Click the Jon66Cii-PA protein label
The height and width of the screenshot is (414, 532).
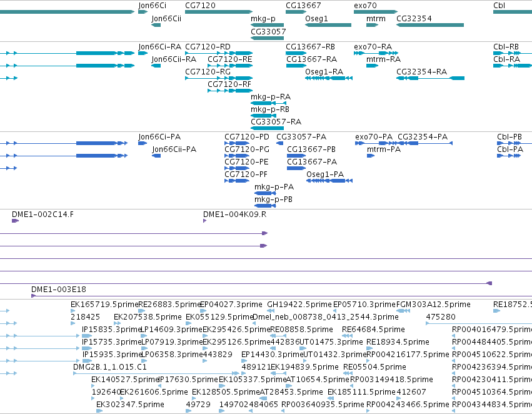pos(174,149)
